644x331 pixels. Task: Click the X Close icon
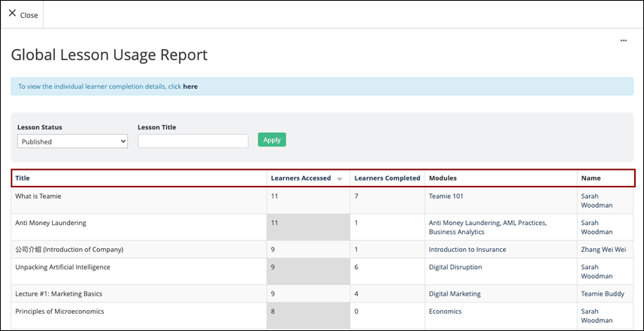(12, 13)
